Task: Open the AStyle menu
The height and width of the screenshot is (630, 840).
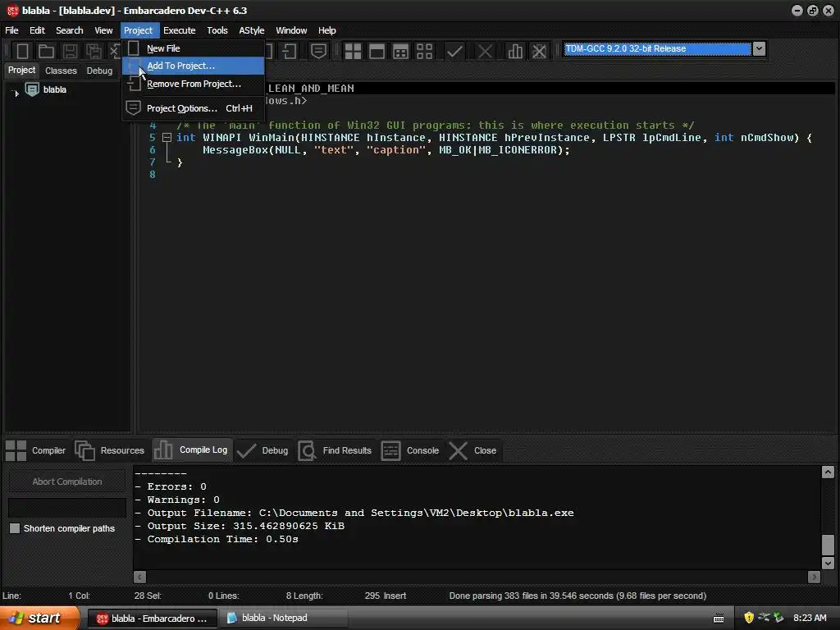Action: tap(252, 30)
